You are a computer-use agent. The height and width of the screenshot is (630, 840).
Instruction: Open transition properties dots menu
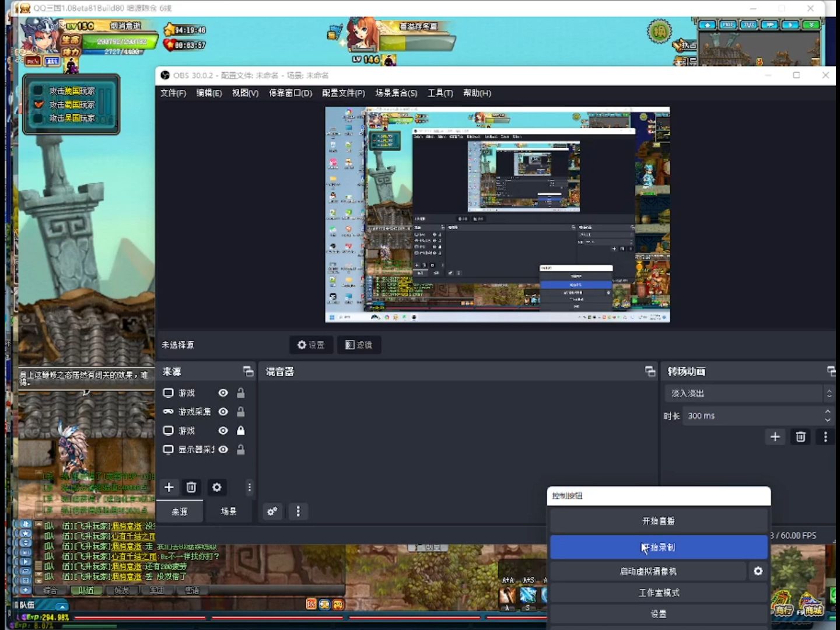point(825,437)
